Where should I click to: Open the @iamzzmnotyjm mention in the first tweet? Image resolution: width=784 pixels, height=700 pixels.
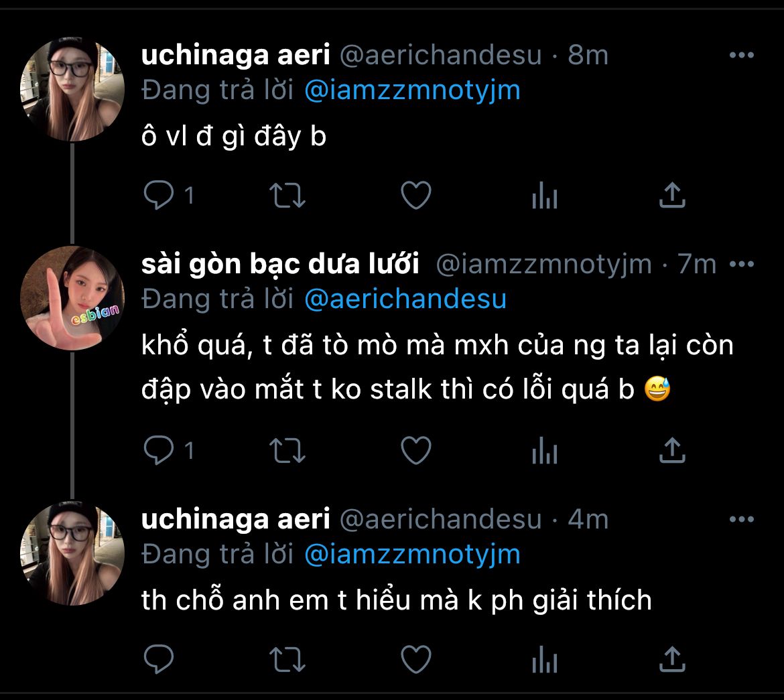(412, 90)
